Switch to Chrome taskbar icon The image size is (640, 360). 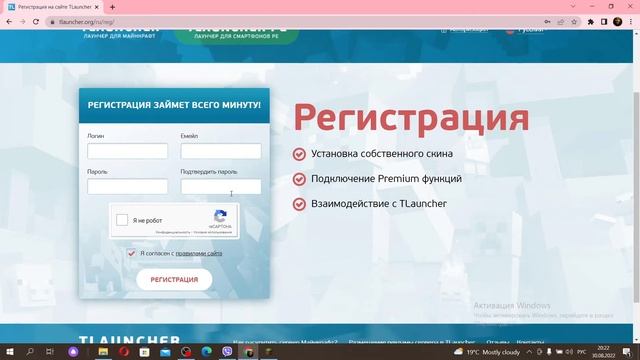click(x=248, y=352)
